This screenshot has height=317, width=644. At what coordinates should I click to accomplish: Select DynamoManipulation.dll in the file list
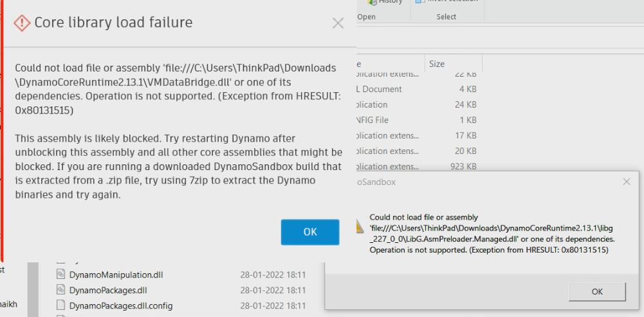point(116,274)
